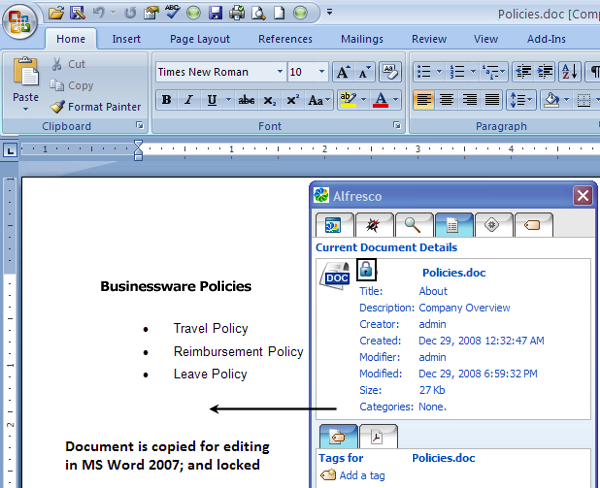Open highlight color dropdown arrow

[x=364, y=100]
